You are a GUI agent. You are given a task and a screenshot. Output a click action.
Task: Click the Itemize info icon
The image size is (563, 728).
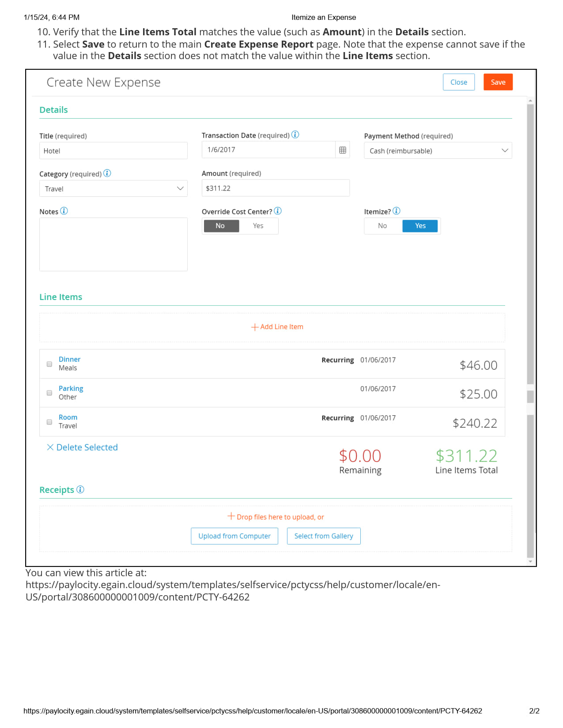pyautogui.click(x=397, y=211)
